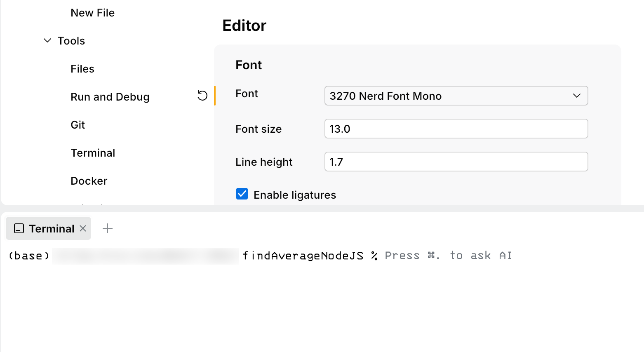
Task: Disable the Enable ligatures checkbox
Action: (242, 194)
